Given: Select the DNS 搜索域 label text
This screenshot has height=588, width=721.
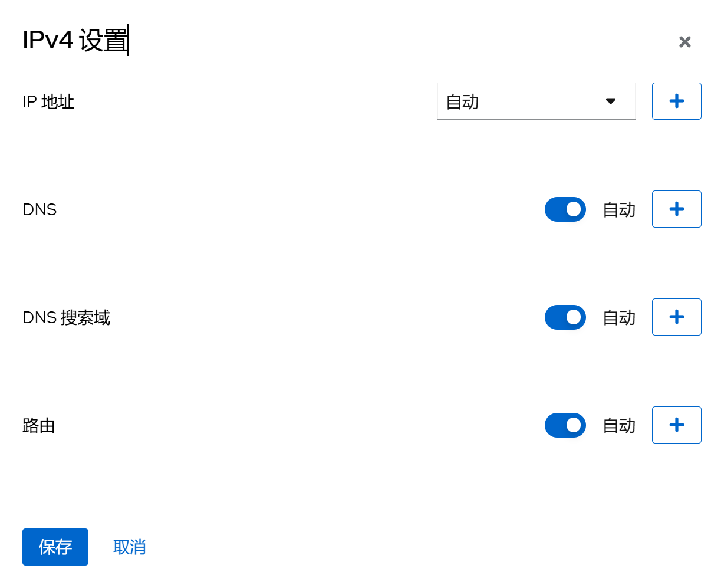Looking at the screenshot, I should pos(66,318).
